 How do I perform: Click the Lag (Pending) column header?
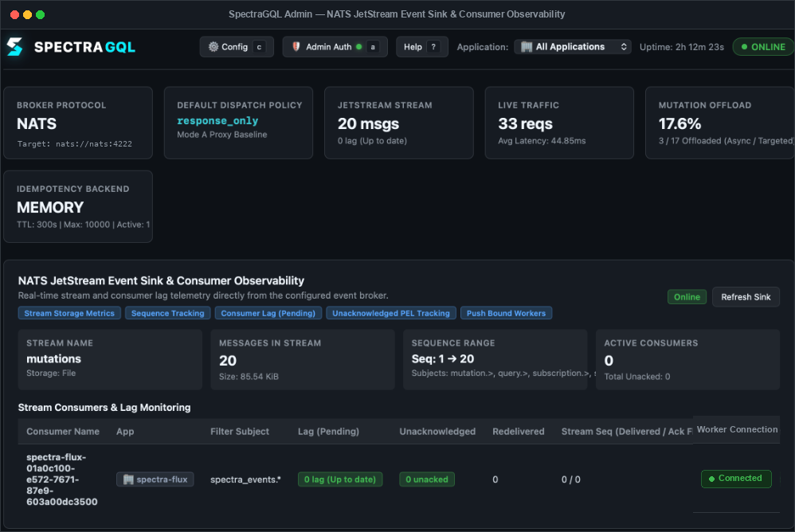(x=328, y=431)
